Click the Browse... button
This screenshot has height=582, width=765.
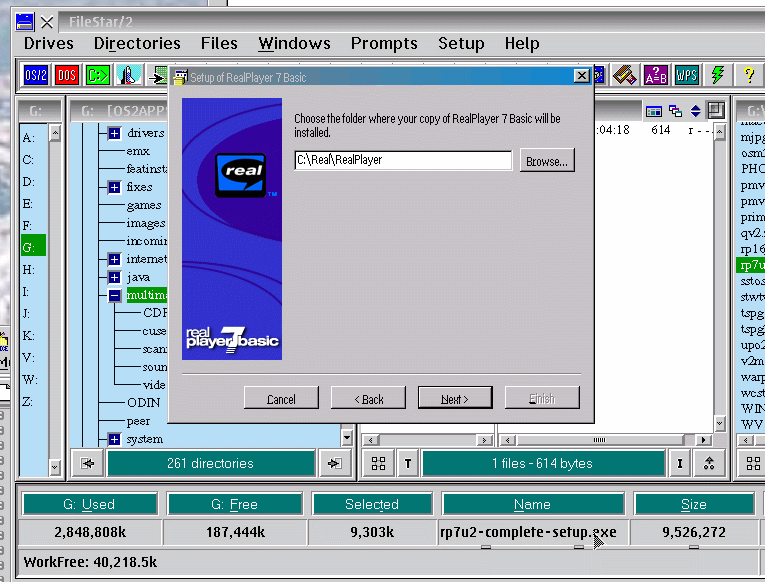[547, 161]
